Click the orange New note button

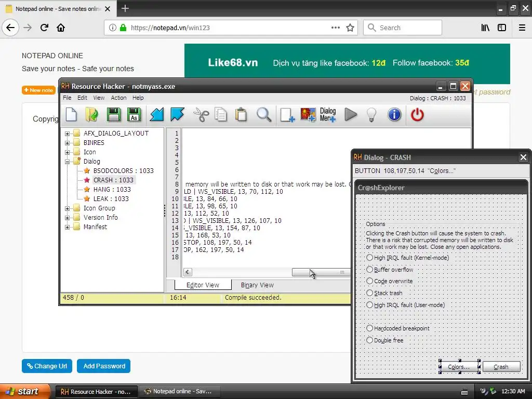(x=38, y=90)
